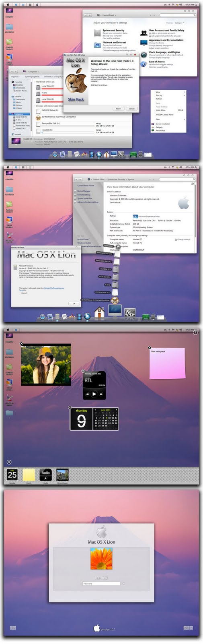Add Post-it widget from widget bar
The width and height of the screenshot is (203, 644).
(29, 475)
